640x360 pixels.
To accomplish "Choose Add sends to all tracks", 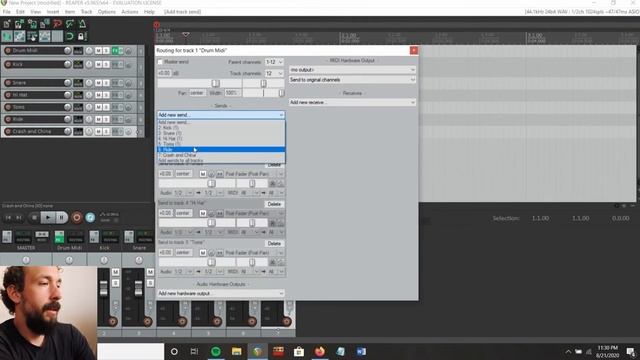I will (221, 161).
